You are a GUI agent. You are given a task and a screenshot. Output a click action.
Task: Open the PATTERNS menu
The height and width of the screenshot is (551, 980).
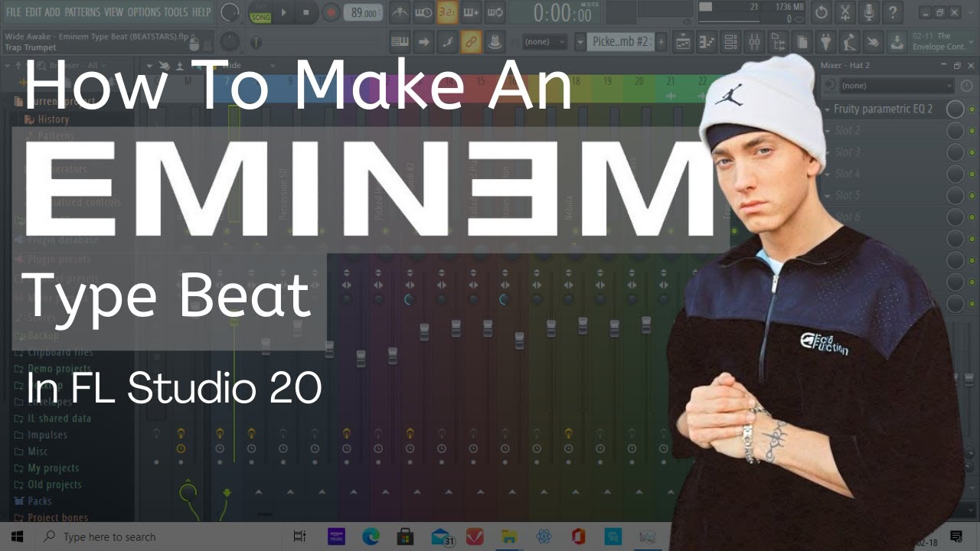pos(83,11)
